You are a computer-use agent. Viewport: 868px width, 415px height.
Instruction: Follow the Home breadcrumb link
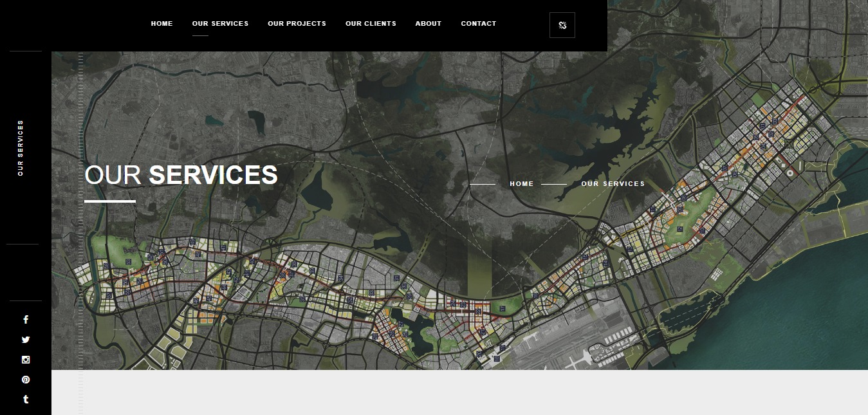tap(521, 184)
